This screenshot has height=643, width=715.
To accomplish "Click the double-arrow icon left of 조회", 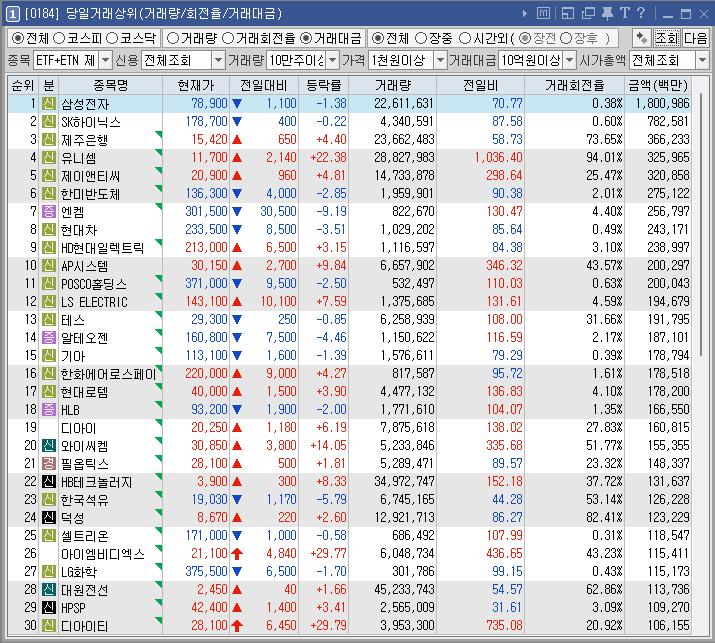I will (641, 38).
